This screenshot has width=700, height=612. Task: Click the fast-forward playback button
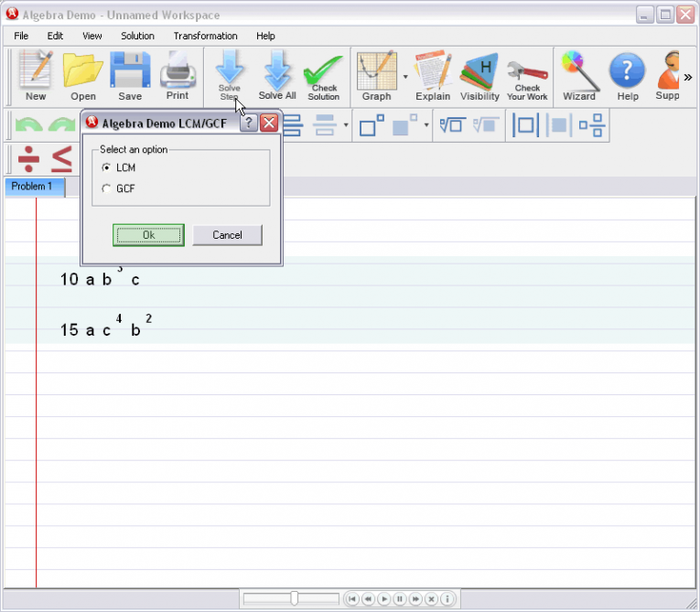tap(415, 598)
